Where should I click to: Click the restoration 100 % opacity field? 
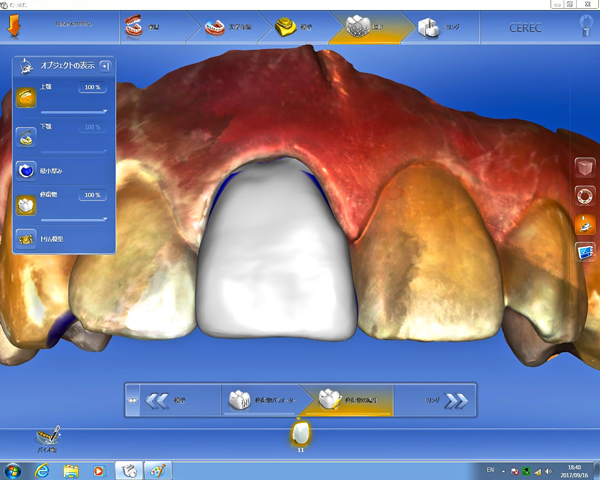[x=93, y=195]
